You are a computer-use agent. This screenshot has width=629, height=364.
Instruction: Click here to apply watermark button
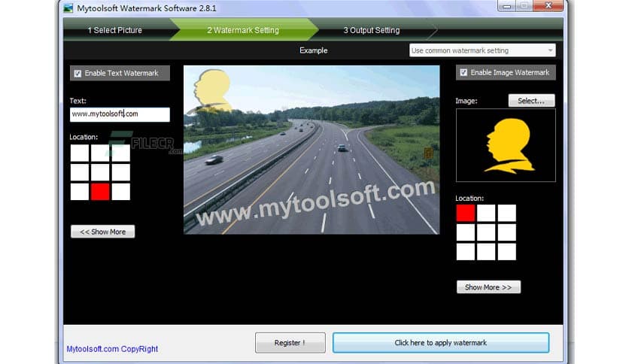pyautogui.click(x=441, y=343)
